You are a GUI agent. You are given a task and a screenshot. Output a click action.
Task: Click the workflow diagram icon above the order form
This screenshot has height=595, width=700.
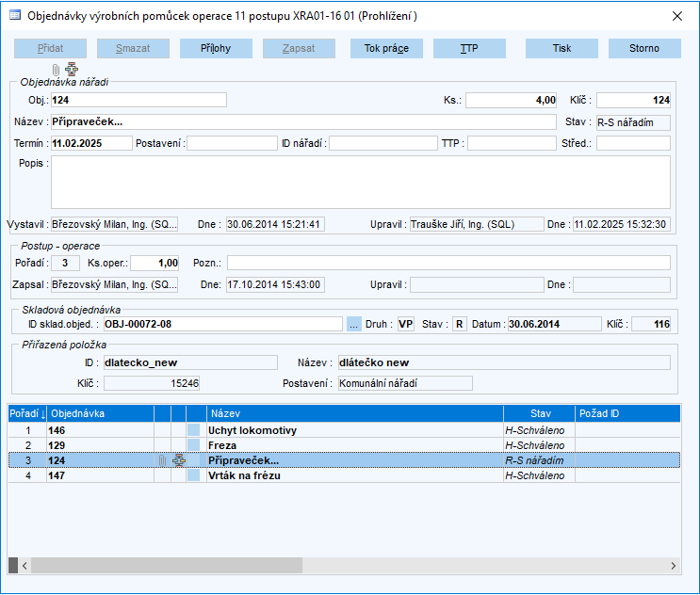click(72, 70)
